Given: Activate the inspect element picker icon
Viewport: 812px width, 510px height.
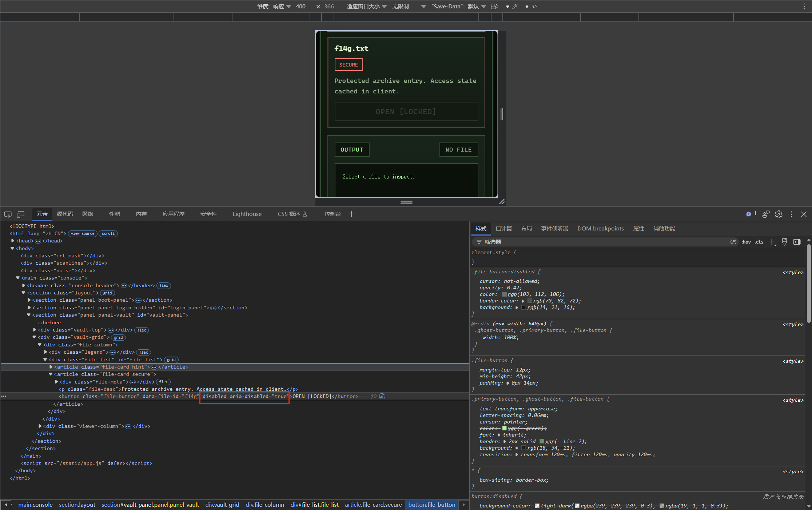Looking at the screenshot, I should [x=8, y=214].
